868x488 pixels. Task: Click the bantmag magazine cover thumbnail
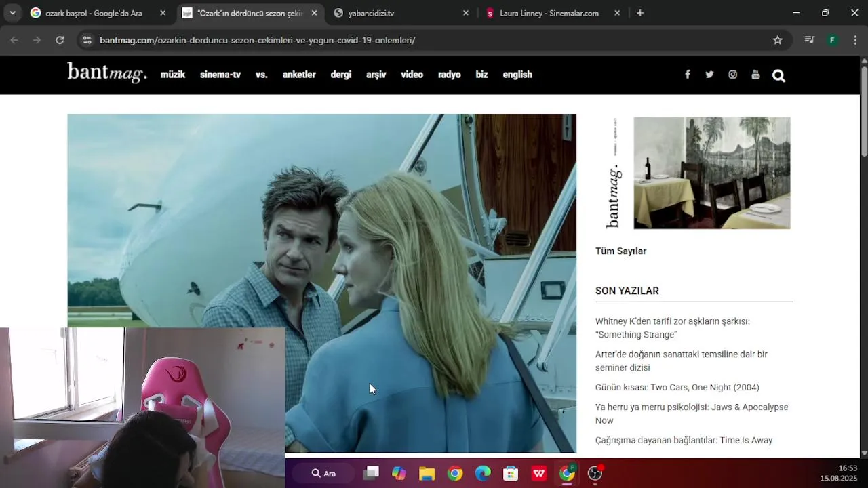(x=698, y=173)
